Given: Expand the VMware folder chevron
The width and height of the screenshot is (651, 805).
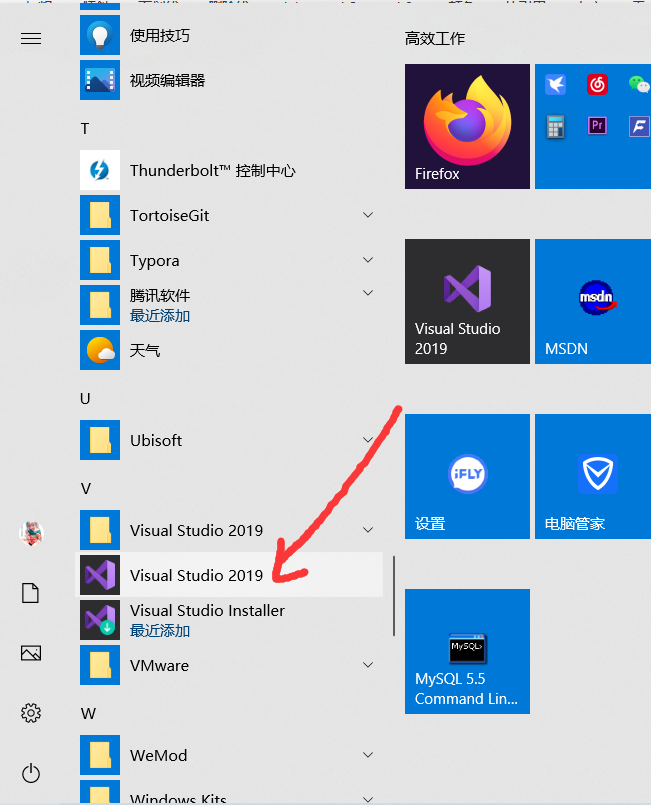Looking at the screenshot, I should coord(368,665).
